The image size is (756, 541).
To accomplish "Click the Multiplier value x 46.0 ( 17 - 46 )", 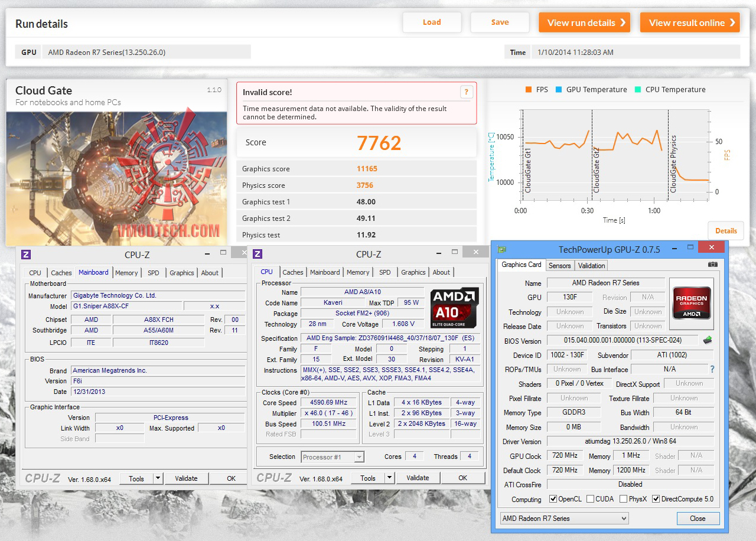I will pos(329,413).
